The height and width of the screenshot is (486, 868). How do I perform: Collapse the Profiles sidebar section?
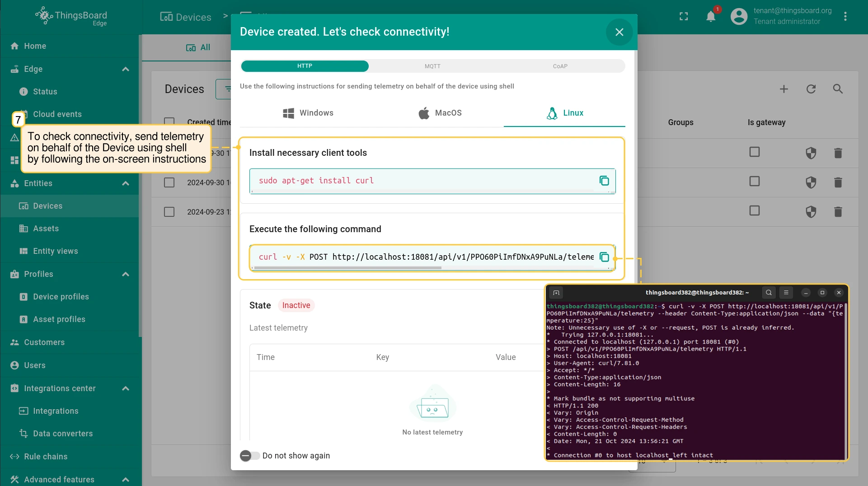point(126,274)
